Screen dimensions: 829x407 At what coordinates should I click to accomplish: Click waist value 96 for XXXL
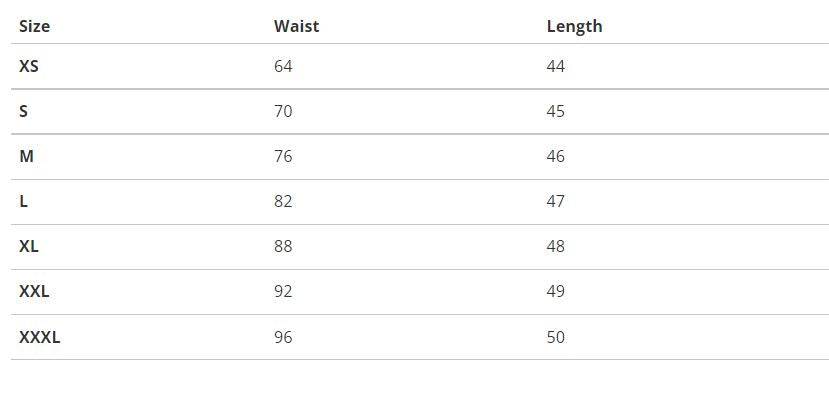point(283,337)
